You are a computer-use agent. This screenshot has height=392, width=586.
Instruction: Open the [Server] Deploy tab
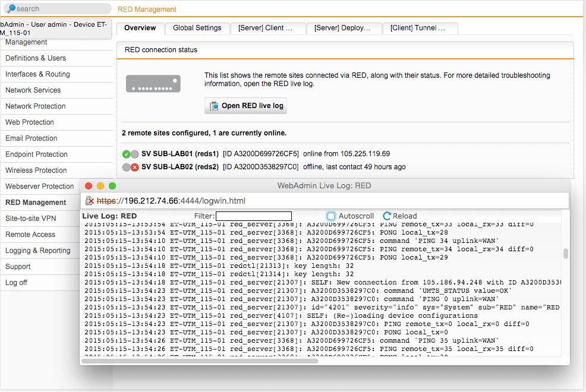[x=344, y=28]
